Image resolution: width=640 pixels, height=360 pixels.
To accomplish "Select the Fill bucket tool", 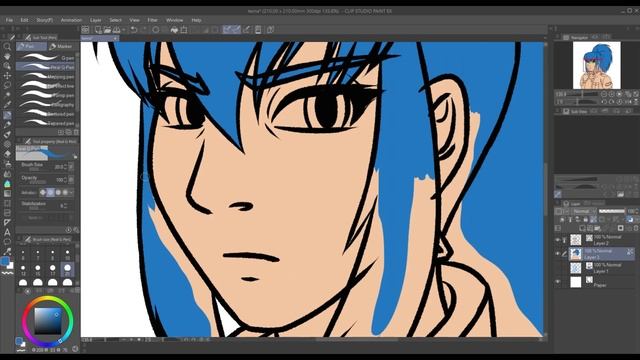I will pos(7,184).
